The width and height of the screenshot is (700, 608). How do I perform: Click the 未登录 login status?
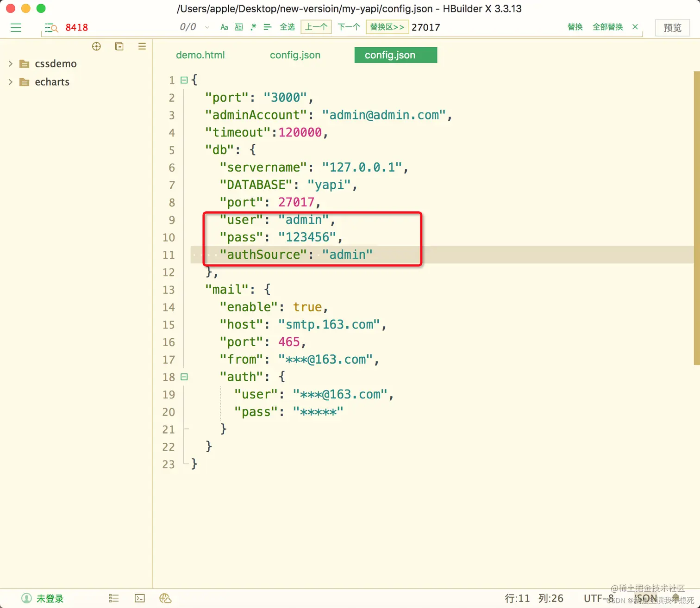click(43, 598)
